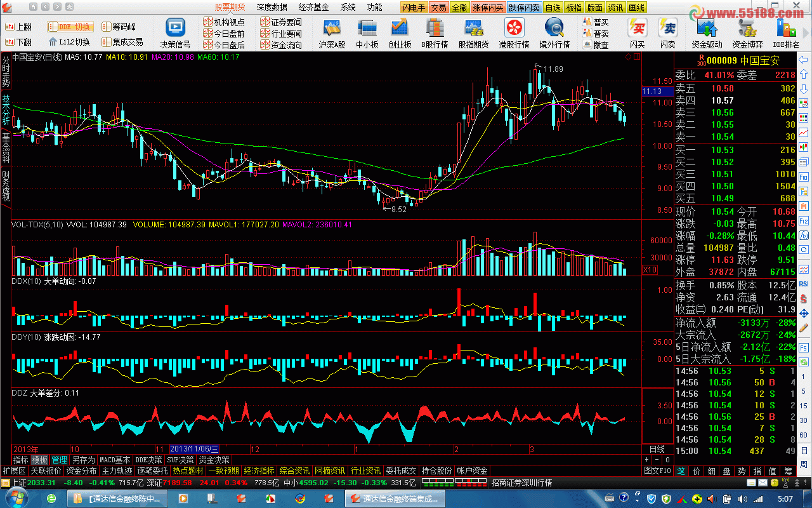The width and height of the screenshot is (812, 508).
Task: Open the 自选 watchlist button
Action: tap(553, 8)
